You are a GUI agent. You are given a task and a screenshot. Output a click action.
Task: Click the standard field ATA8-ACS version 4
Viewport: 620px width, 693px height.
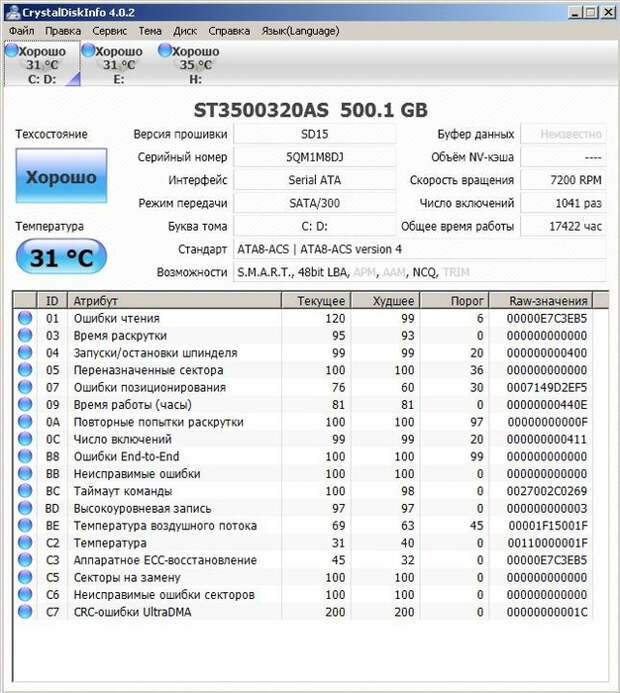click(x=419, y=249)
